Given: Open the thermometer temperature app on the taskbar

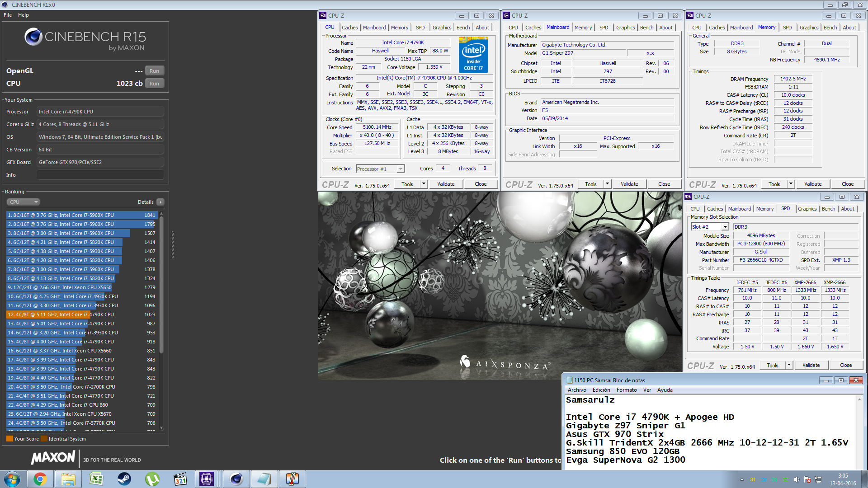Looking at the screenshot, I should click(x=292, y=479).
